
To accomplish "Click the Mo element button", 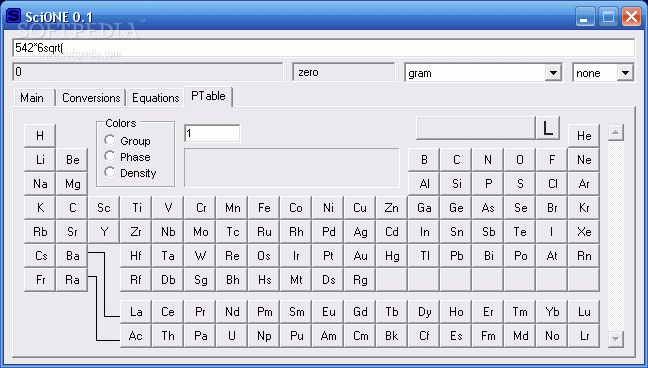I will tap(200, 232).
